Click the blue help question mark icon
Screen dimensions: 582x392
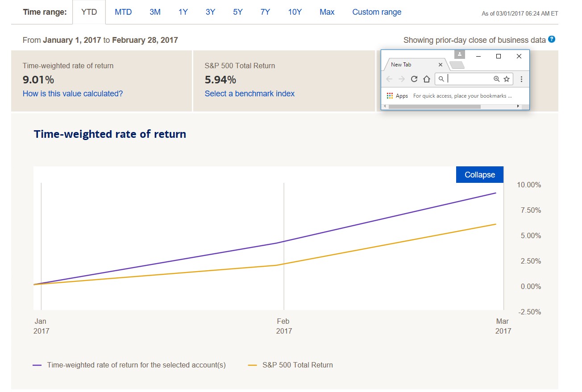[552, 39]
